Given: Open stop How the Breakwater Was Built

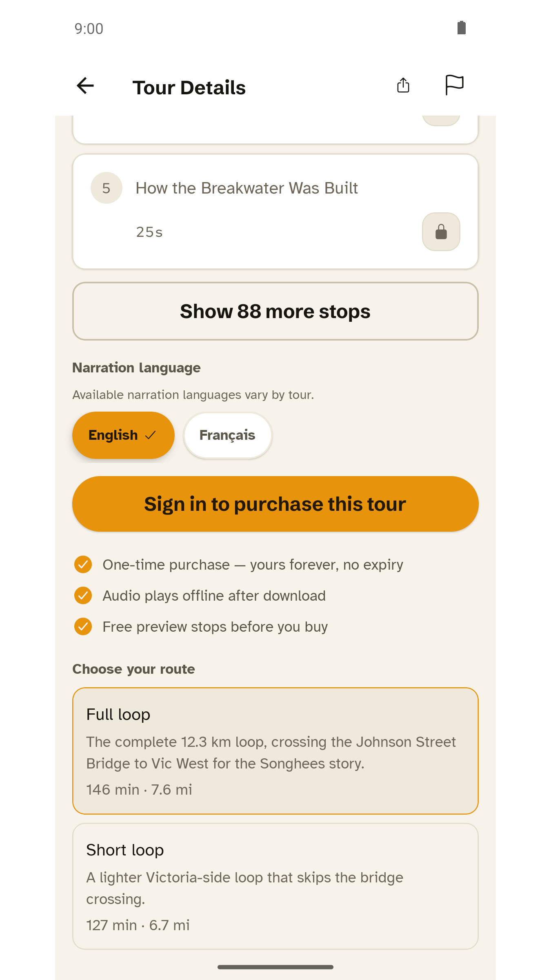Looking at the screenshot, I should tap(275, 212).
